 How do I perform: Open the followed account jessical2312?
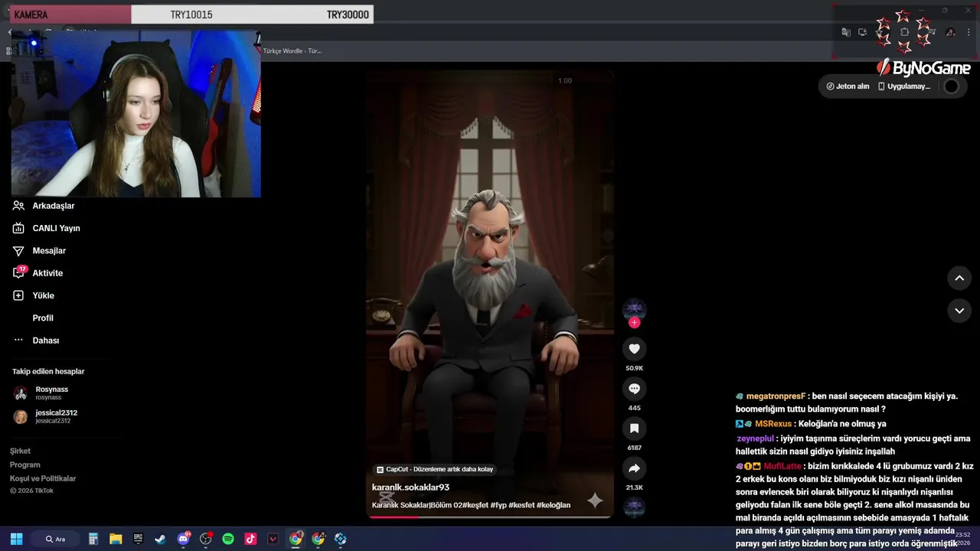(x=46, y=416)
